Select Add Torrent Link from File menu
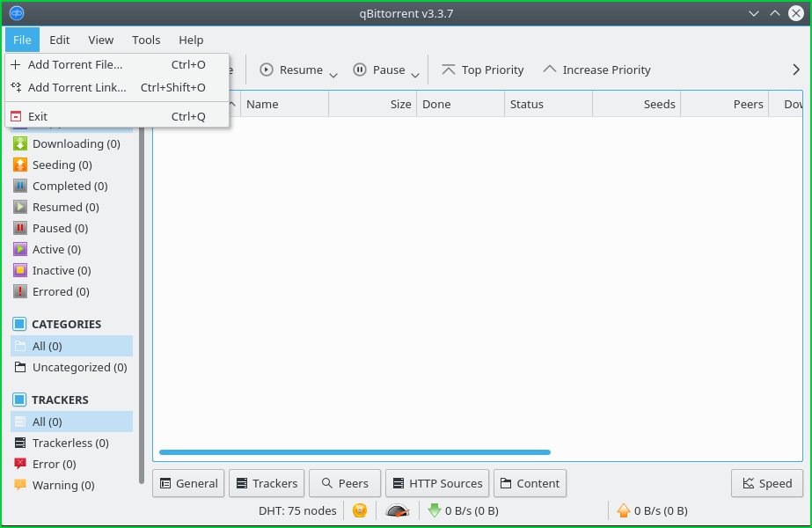This screenshot has width=812, height=528. [x=79, y=87]
